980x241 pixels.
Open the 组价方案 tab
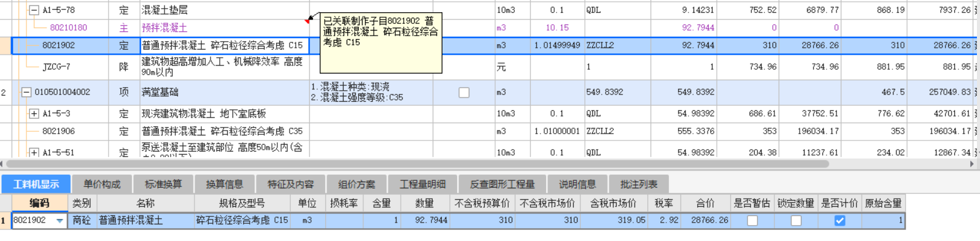click(357, 184)
